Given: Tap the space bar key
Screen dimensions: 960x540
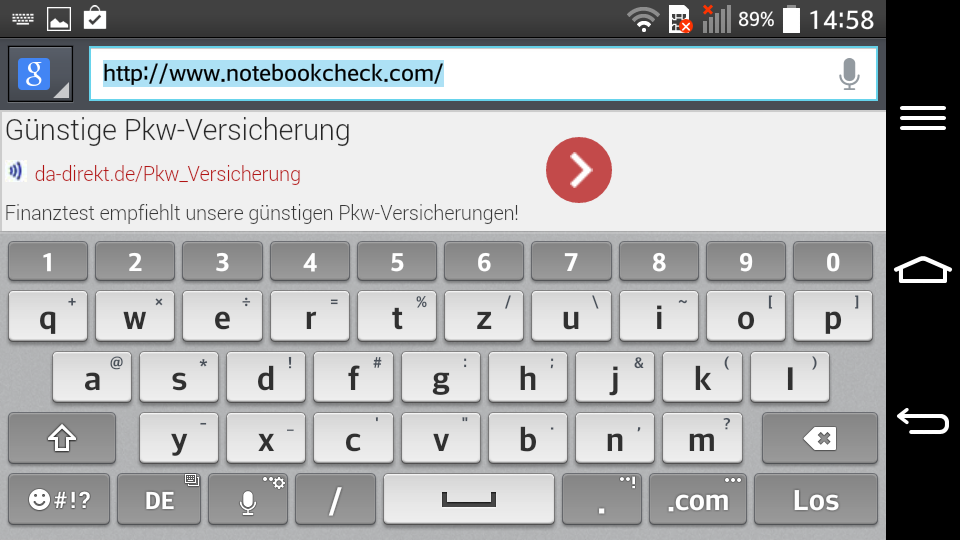Looking at the screenshot, I should [469, 499].
